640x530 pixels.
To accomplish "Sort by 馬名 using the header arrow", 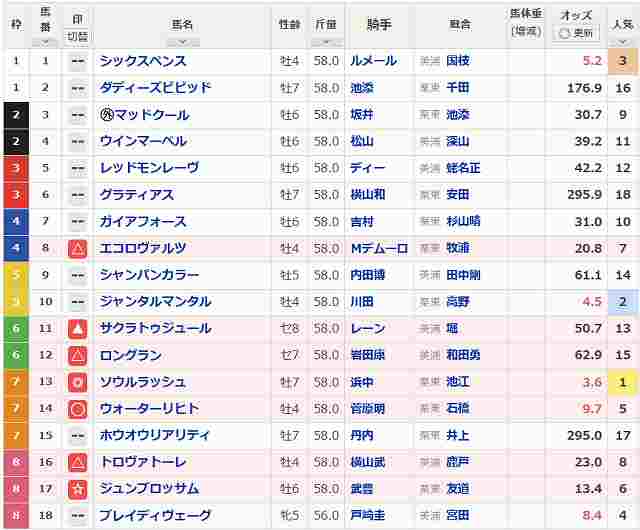I will coord(183,42).
